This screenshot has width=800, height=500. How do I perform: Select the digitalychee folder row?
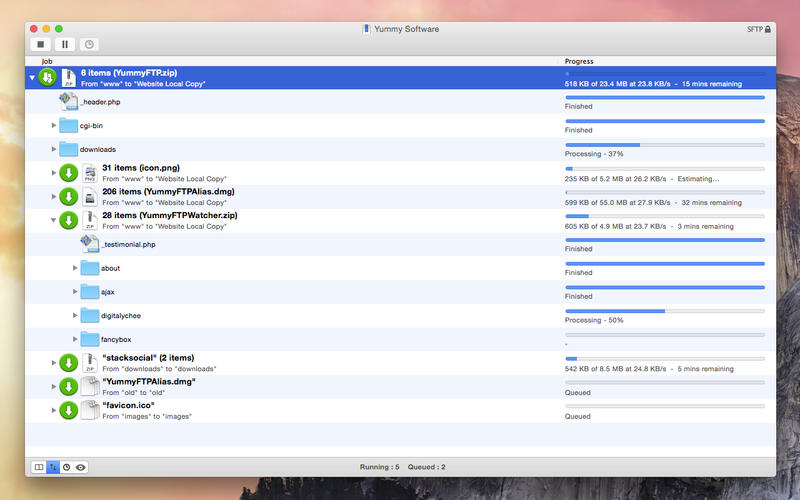click(x=300, y=316)
